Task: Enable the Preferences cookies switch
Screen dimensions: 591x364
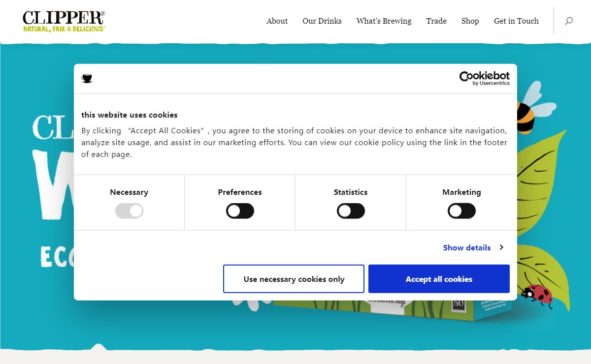Action: (x=240, y=211)
